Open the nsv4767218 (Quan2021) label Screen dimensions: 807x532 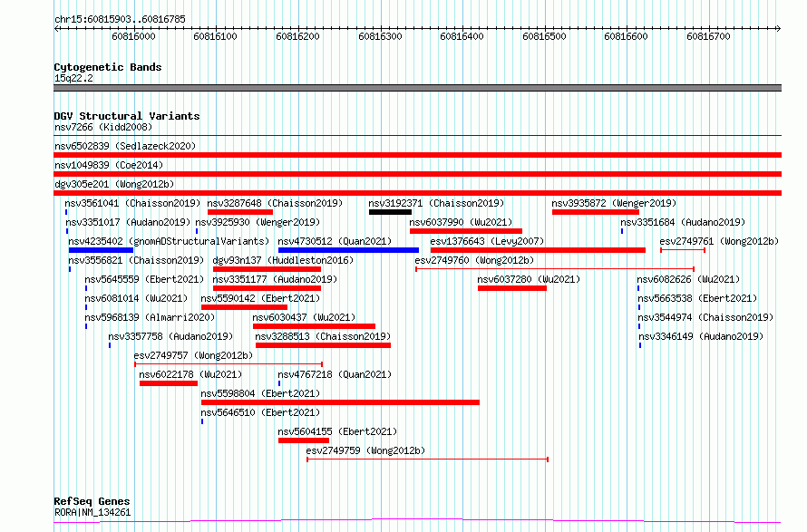(x=335, y=374)
